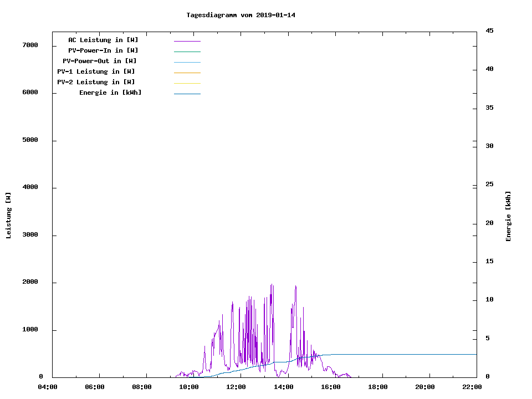The width and height of the screenshot is (532, 399).
Task: Click the 16:00 time axis tick label
Action: [331, 387]
